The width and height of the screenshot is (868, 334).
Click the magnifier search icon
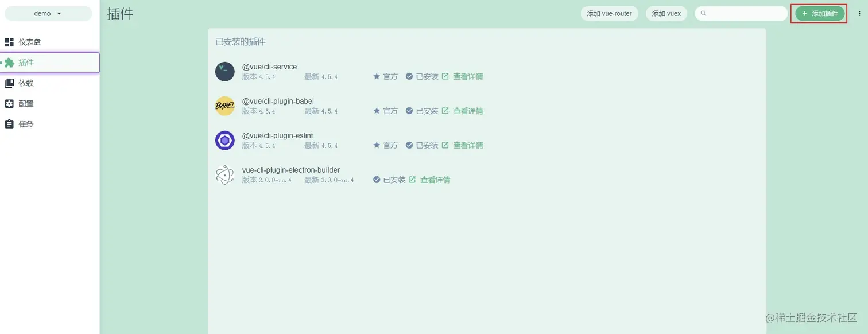point(703,14)
